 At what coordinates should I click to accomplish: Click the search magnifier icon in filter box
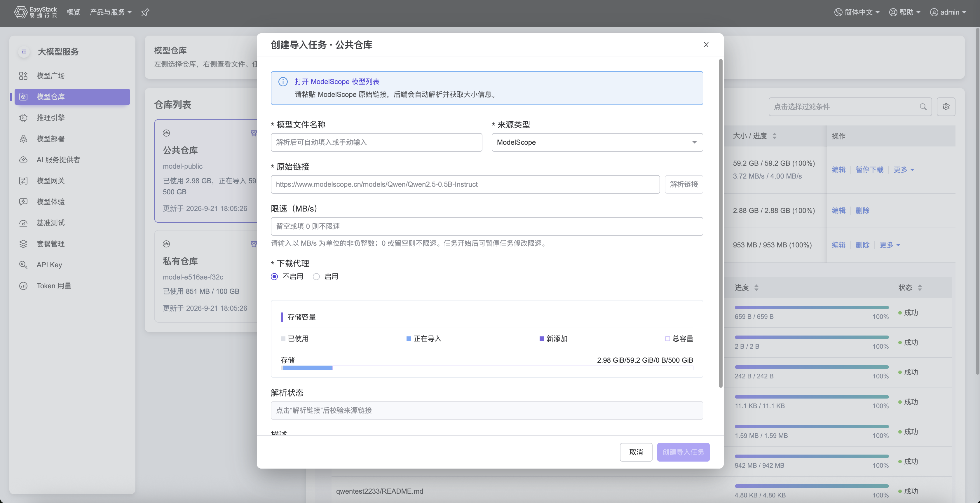(923, 107)
